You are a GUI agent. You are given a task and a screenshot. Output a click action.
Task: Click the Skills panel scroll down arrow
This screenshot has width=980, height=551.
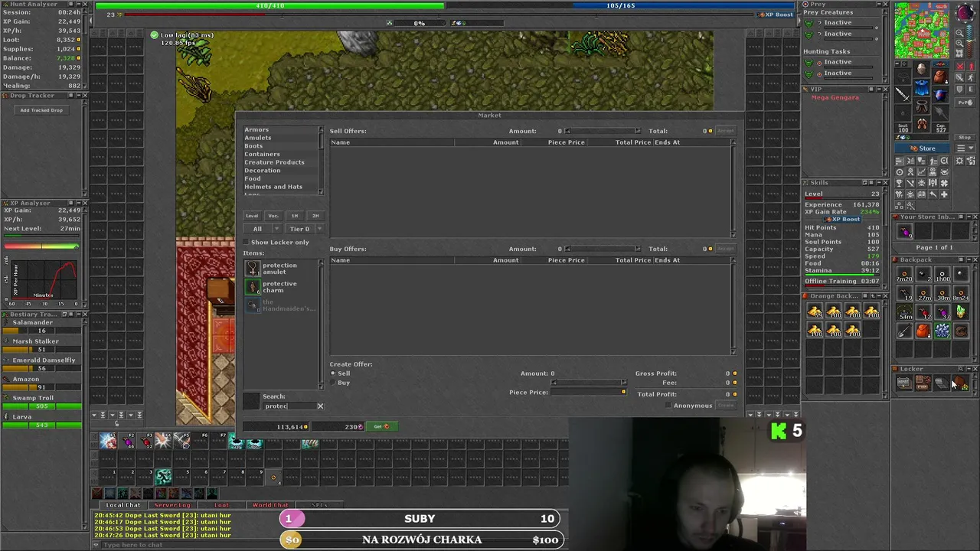(885, 286)
